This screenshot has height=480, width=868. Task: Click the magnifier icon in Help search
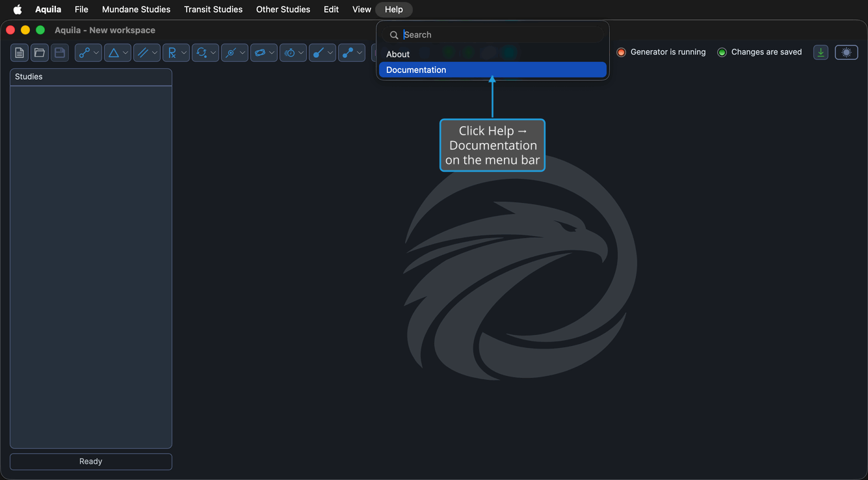pyautogui.click(x=394, y=35)
